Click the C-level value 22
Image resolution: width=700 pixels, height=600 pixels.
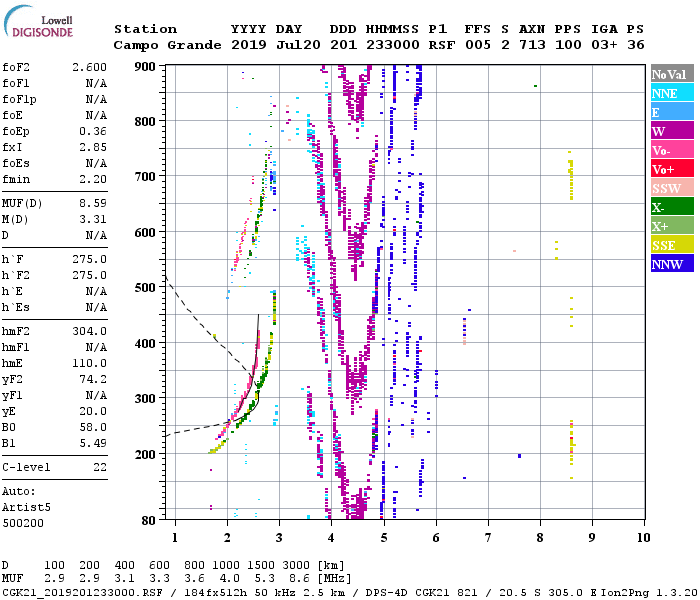[100, 467]
